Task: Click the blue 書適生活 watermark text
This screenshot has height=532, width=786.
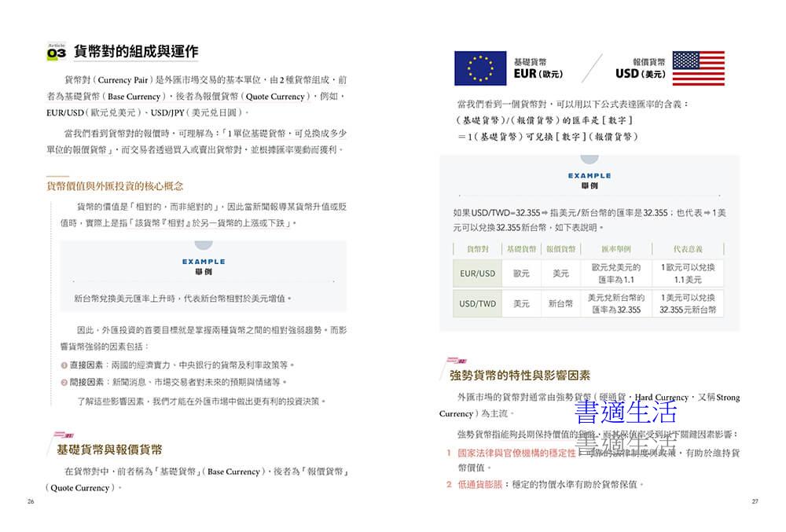Action: click(626, 412)
